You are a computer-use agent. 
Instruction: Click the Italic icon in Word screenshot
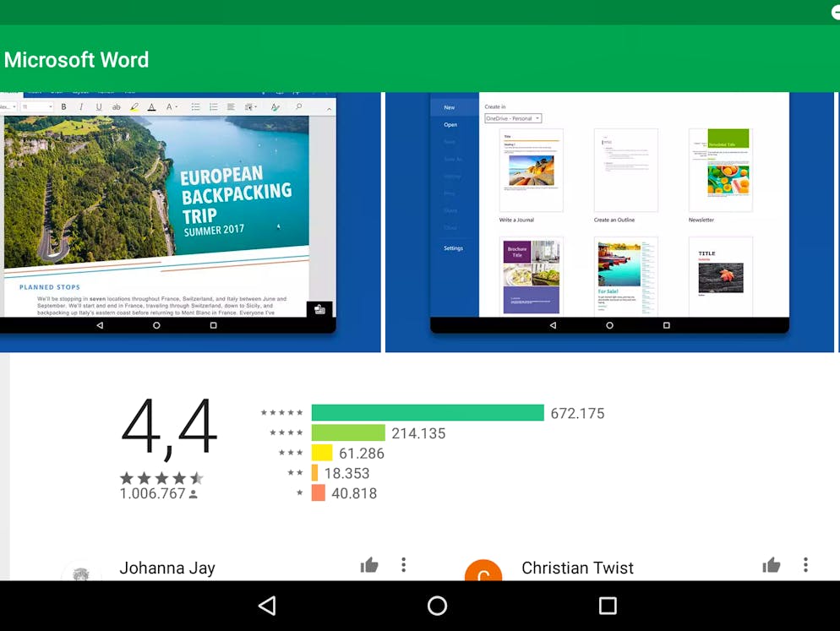point(81,106)
